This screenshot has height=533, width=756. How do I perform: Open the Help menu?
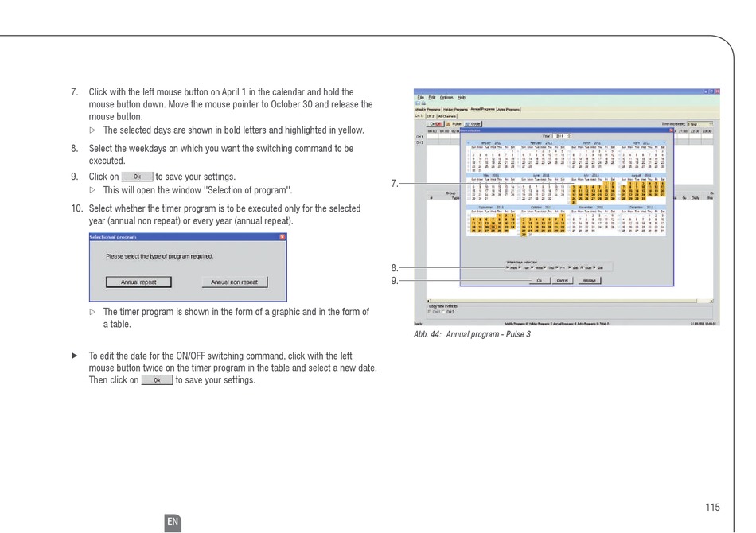coord(462,97)
